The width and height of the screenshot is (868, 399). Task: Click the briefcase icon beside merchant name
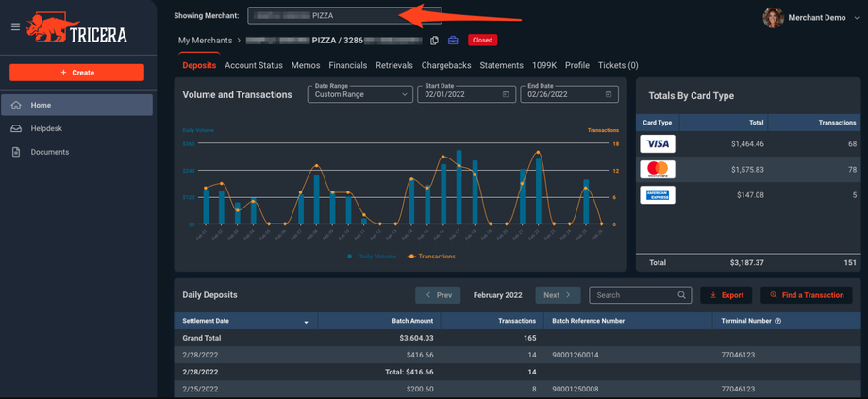tap(453, 41)
